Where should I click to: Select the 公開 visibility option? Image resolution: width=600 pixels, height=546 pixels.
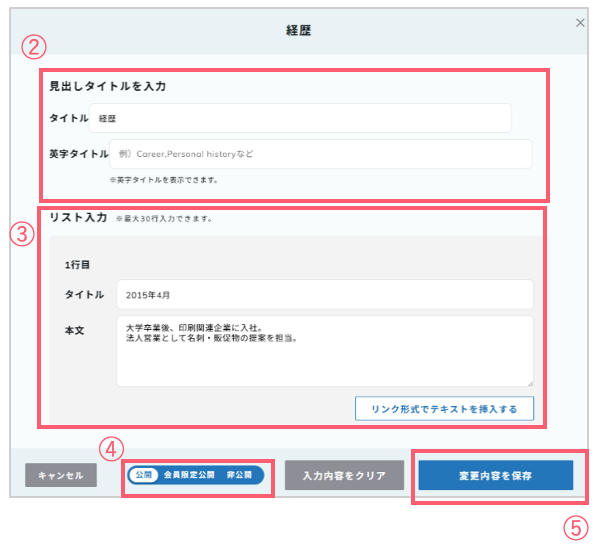pos(143,475)
